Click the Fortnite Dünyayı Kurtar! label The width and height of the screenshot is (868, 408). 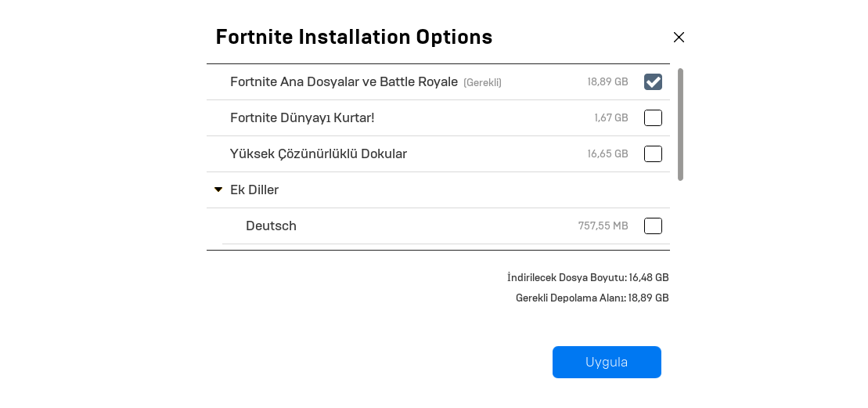(x=302, y=118)
